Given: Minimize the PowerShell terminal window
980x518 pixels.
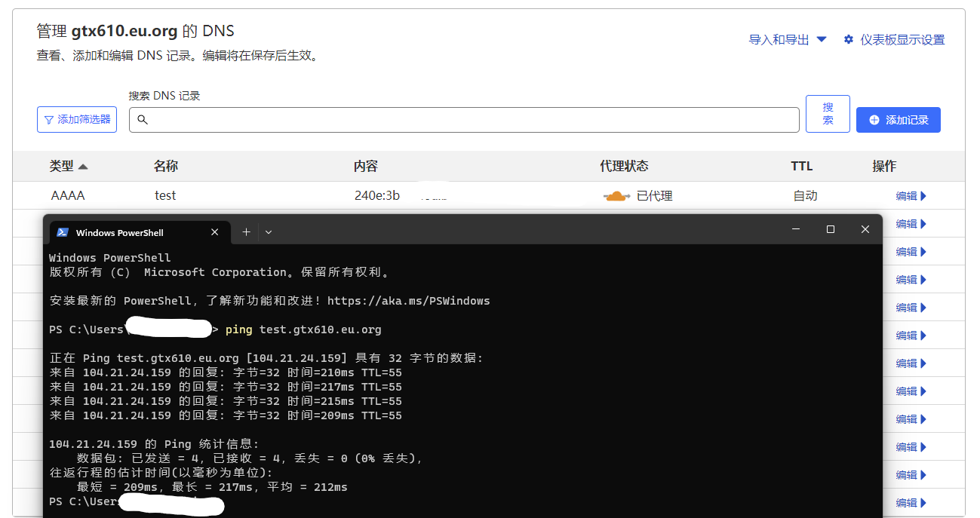Looking at the screenshot, I should click(x=796, y=229).
